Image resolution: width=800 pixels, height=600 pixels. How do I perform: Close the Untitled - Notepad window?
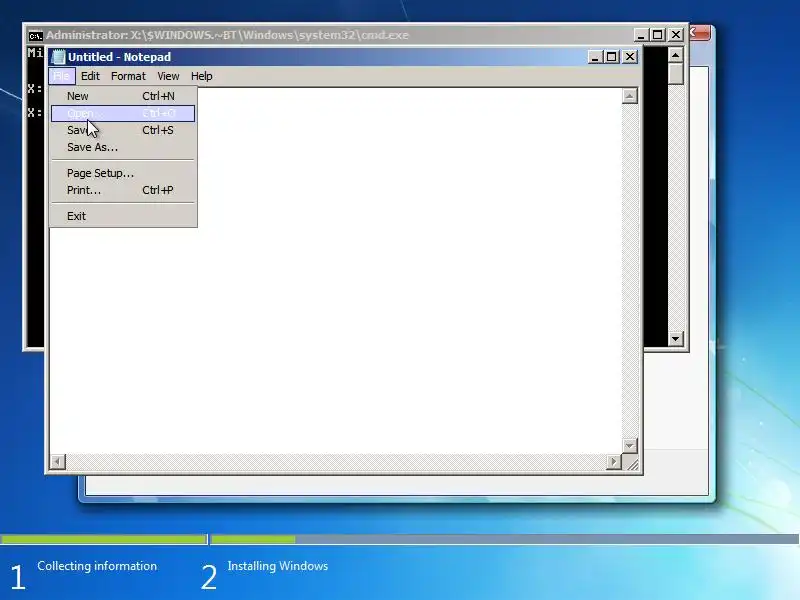click(x=630, y=57)
